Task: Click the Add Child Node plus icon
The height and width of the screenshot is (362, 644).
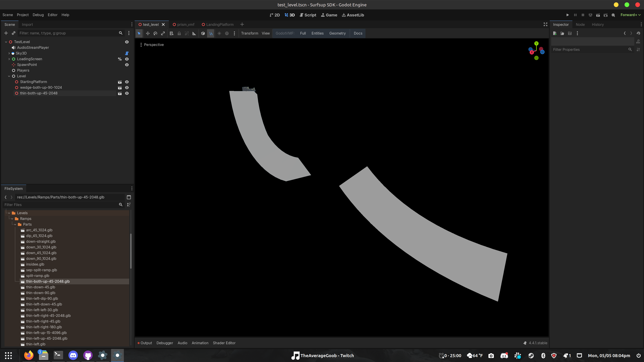Action: coord(6,33)
